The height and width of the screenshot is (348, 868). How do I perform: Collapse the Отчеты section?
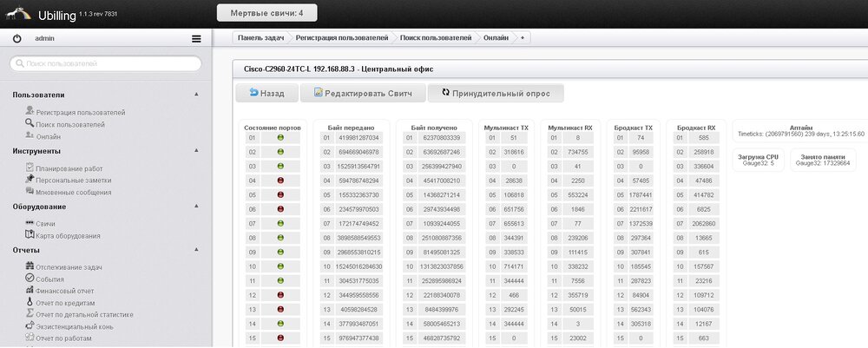196,249
